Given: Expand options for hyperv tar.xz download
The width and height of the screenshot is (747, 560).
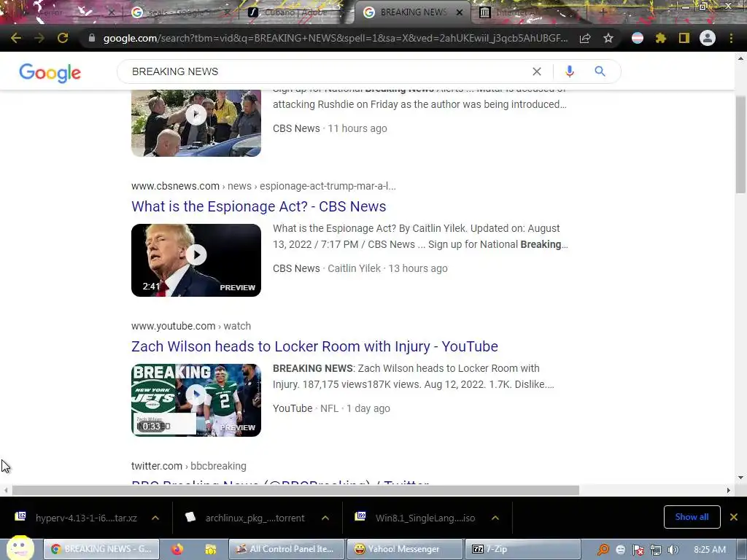Looking at the screenshot, I should tap(155, 518).
